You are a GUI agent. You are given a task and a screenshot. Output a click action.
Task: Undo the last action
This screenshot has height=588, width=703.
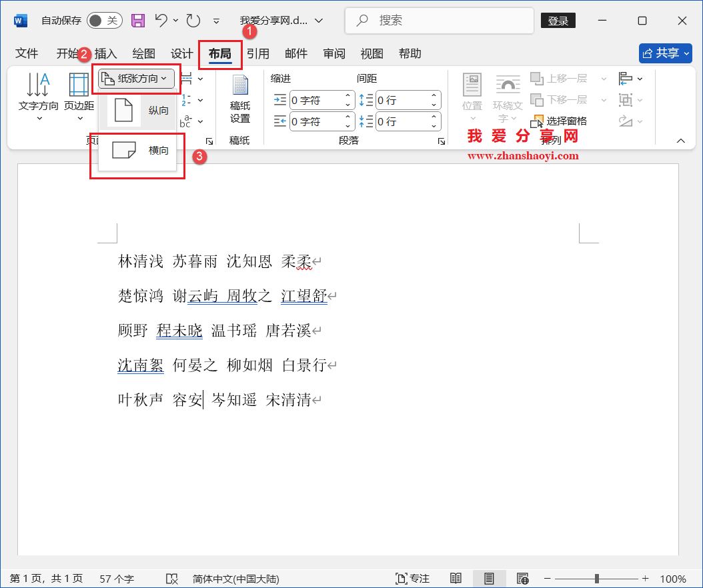click(161, 20)
